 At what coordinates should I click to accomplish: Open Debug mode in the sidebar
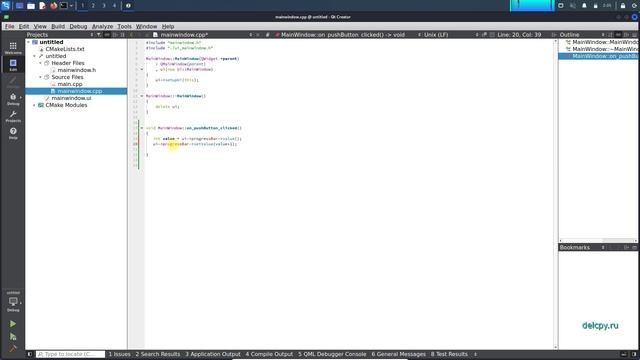13,99
